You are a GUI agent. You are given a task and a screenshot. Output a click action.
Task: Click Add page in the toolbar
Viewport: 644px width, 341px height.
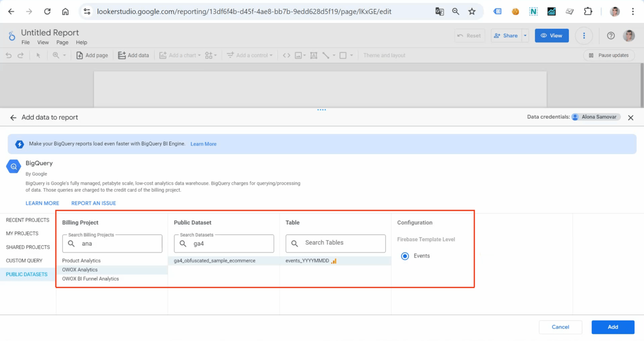92,55
